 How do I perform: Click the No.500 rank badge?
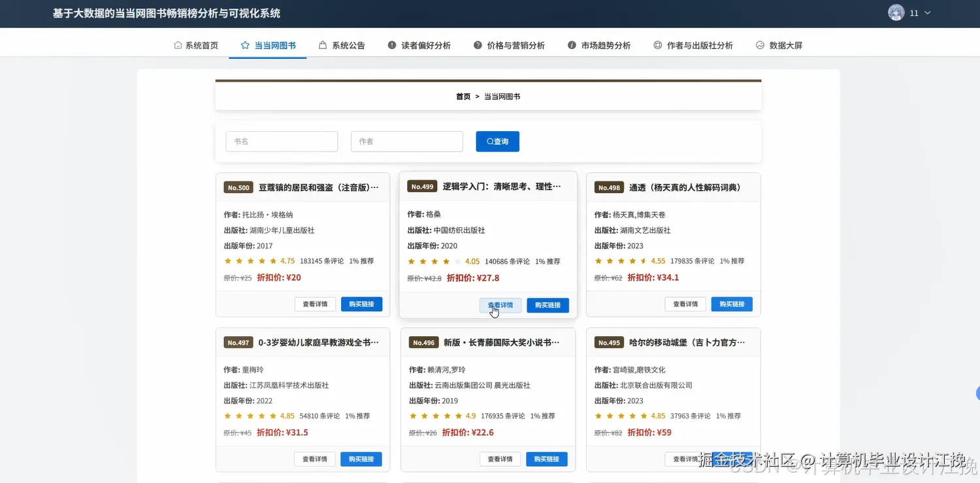[x=238, y=187]
